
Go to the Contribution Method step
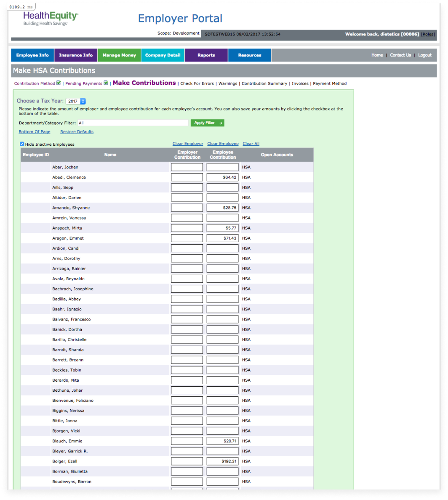[x=35, y=83]
